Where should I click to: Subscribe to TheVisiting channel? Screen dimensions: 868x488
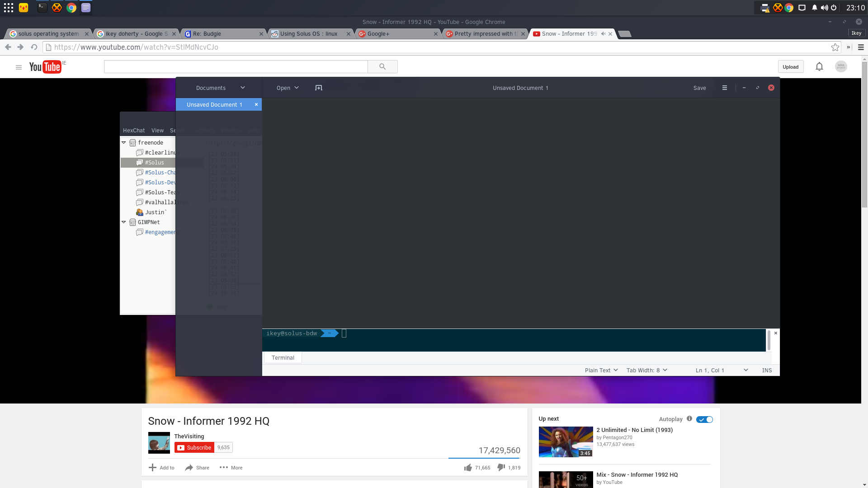[194, 448]
